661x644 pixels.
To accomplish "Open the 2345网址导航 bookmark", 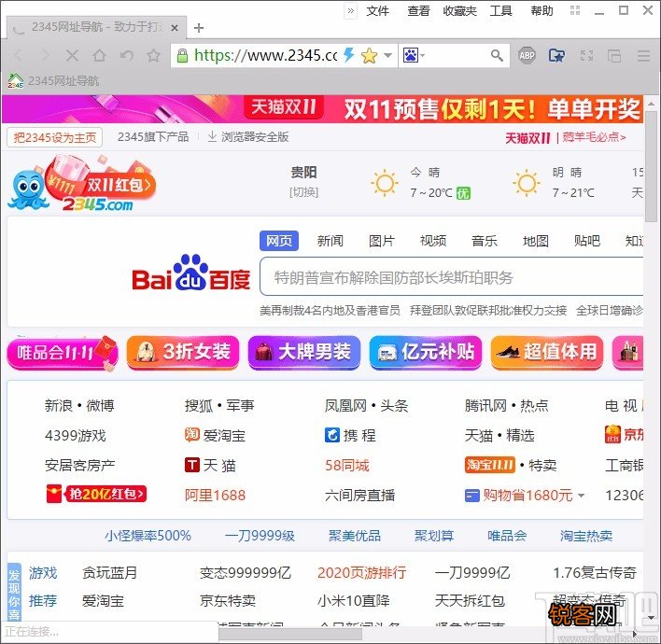I will coord(53,80).
